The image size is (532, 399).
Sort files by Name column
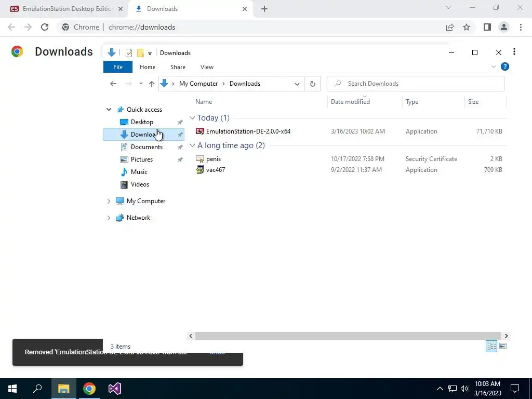point(204,102)
